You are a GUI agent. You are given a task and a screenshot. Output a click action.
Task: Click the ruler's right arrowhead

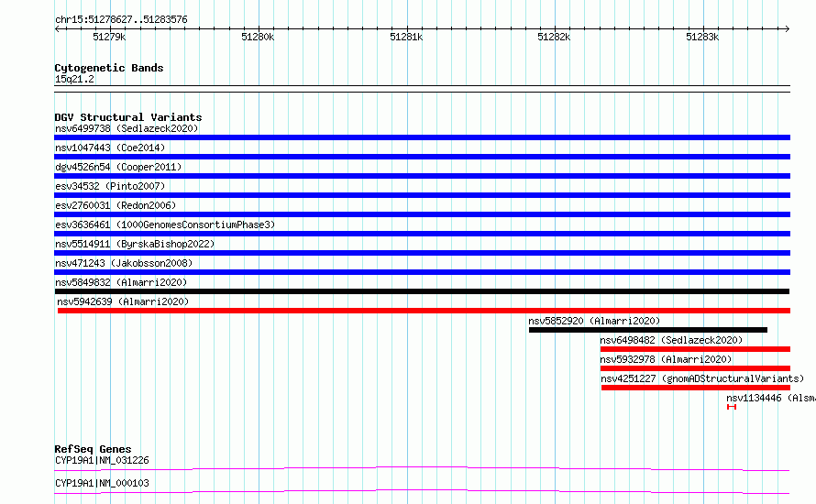(788, 29)
